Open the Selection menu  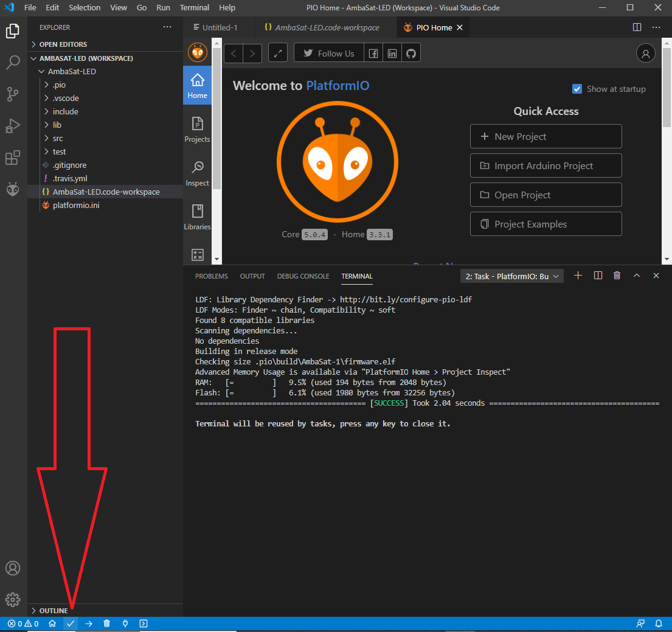coord(85,8)
